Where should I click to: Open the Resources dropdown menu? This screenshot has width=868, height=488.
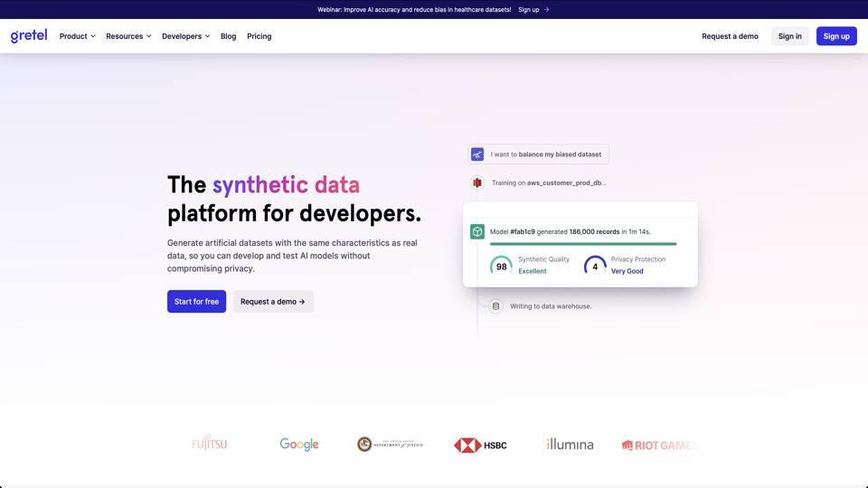tap(128, 36)
